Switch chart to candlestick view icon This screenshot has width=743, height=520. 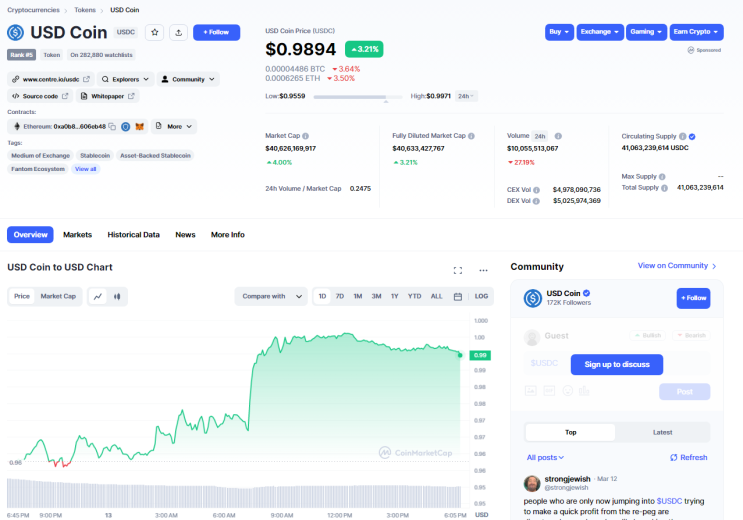[117, 296]
